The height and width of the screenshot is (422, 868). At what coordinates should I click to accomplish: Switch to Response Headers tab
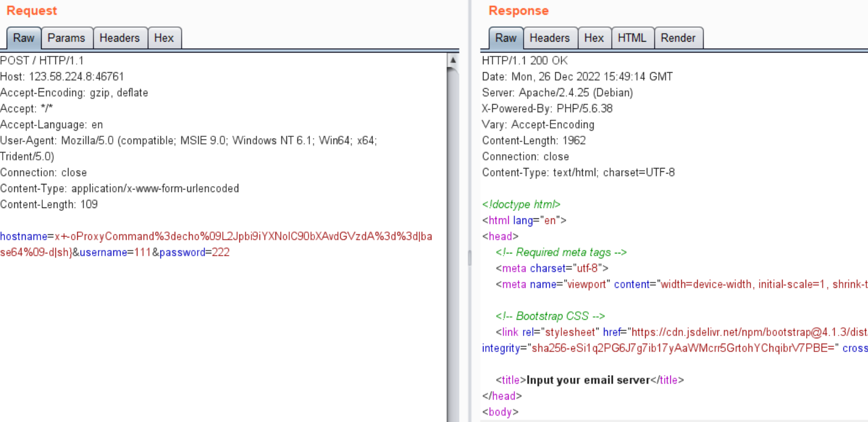549,38
